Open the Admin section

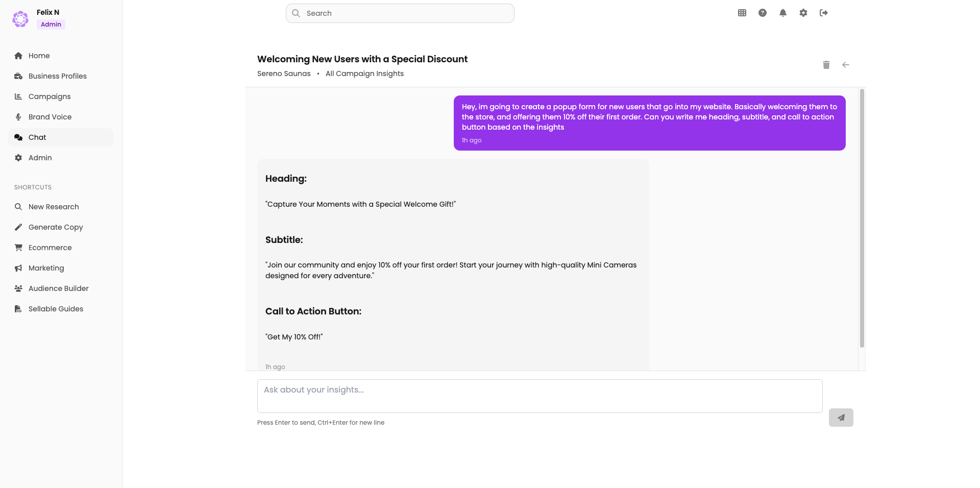click(39, 158)
